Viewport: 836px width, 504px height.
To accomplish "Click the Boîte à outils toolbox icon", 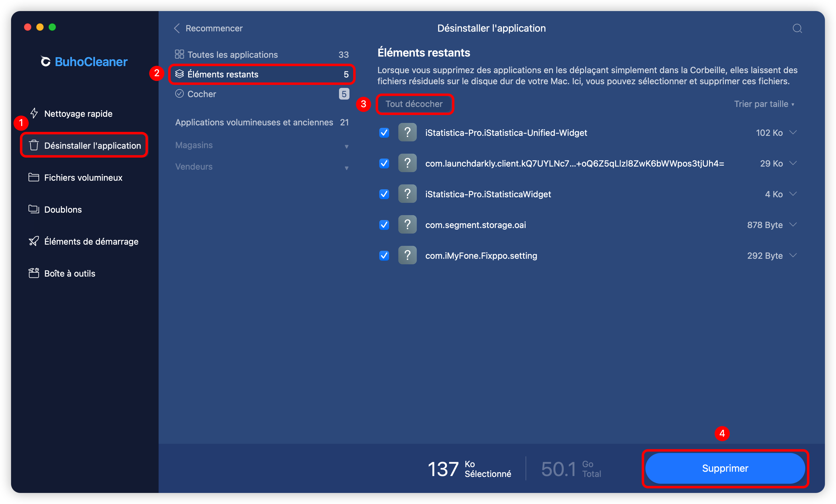I will [x=34, y=273].
